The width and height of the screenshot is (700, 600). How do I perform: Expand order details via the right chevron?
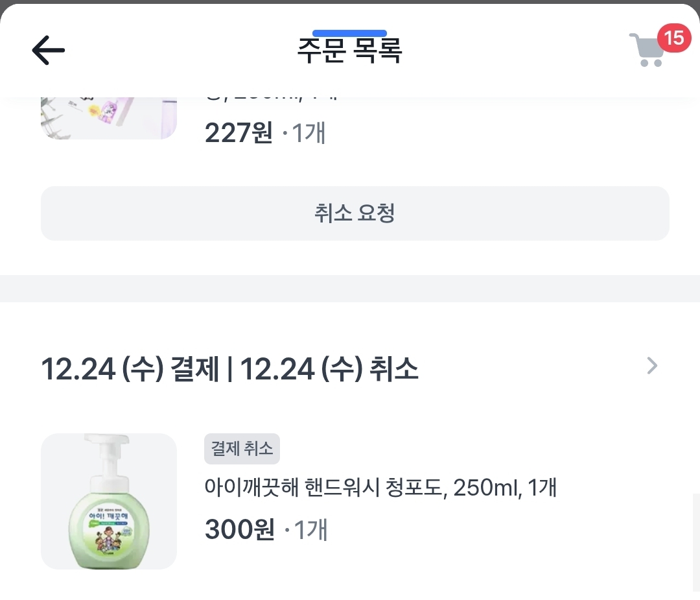point(652,366)
